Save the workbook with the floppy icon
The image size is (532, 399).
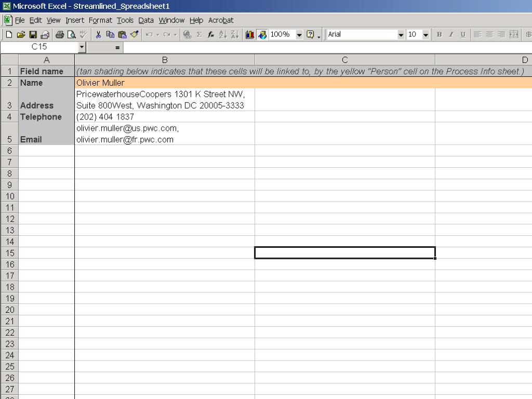33,34
